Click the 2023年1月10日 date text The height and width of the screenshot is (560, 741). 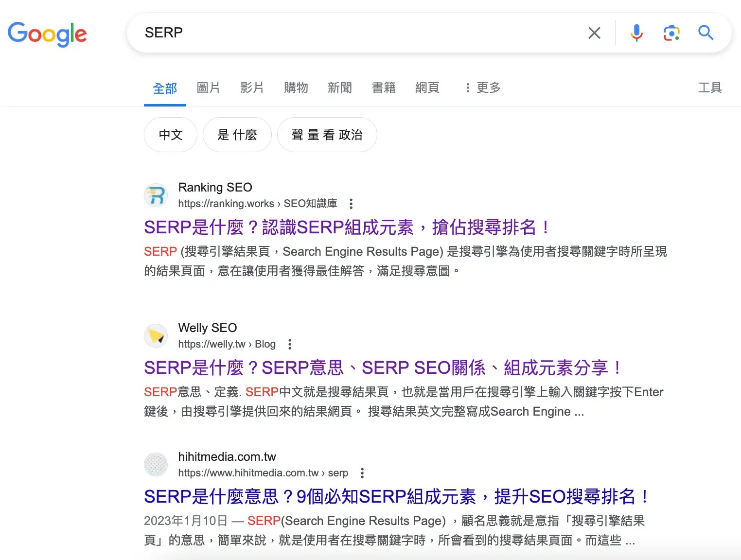point(186,521)
